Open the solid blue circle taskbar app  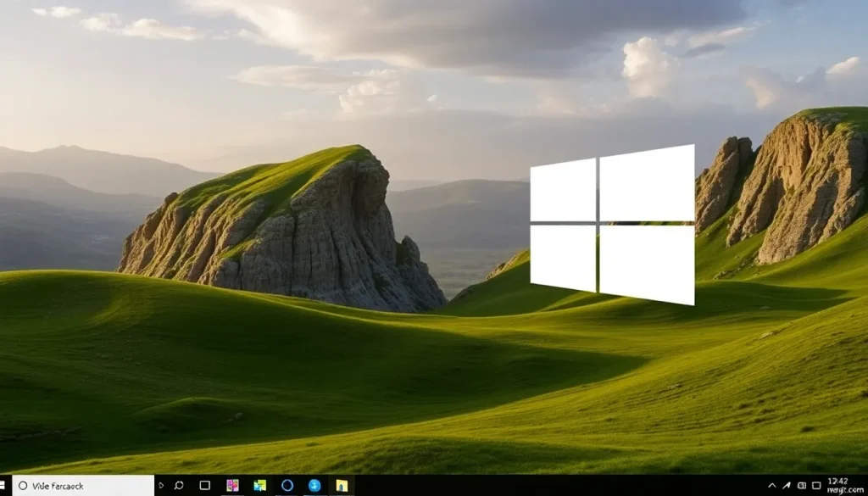click(314, 486)
